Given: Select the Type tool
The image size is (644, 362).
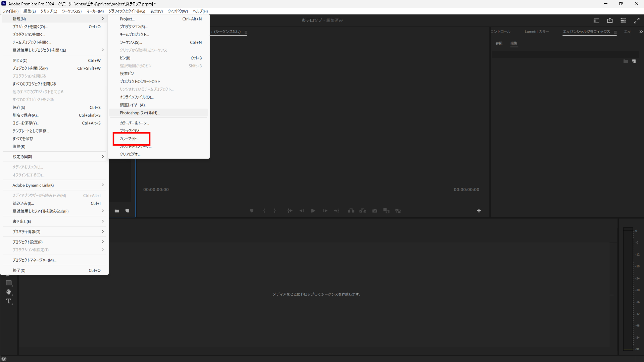Looking at the screenshot, I should coord(9,301).
